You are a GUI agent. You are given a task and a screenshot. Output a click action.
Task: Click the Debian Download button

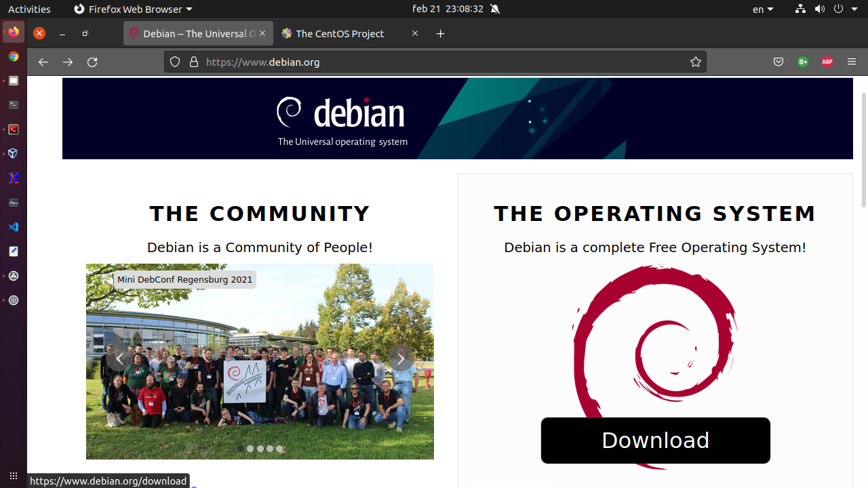(x=655, y=441)
